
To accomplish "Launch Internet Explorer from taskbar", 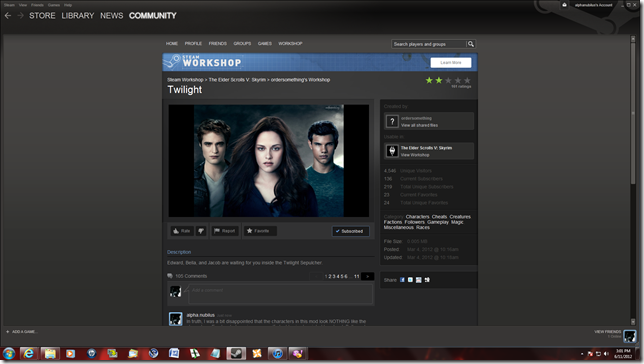I will [x=29, y=353].
